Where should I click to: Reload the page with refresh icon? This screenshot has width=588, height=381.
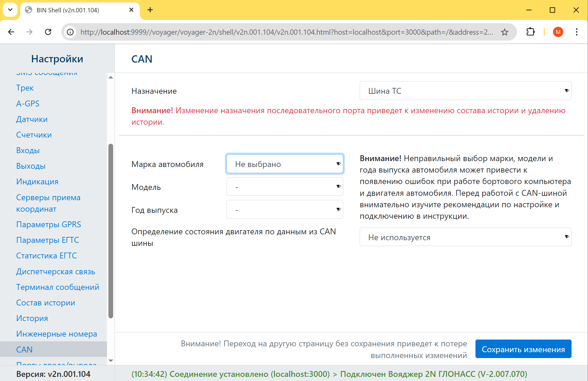48,32
